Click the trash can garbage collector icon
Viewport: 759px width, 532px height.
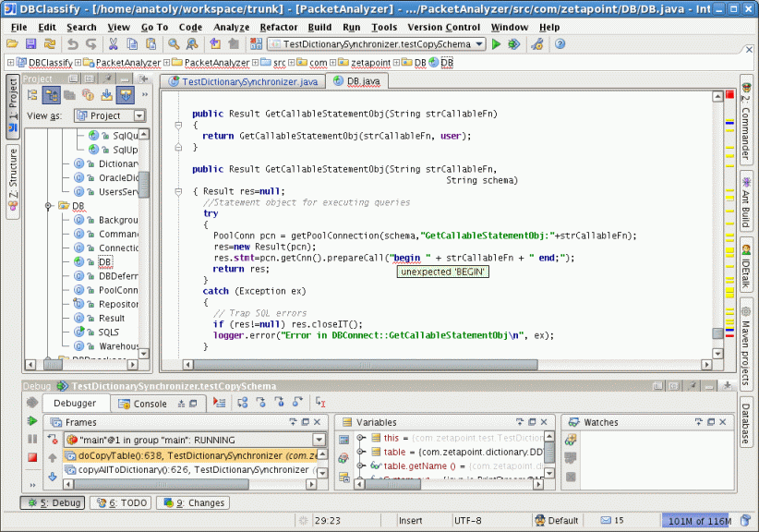pyautogui.click(x=746, y=521)
